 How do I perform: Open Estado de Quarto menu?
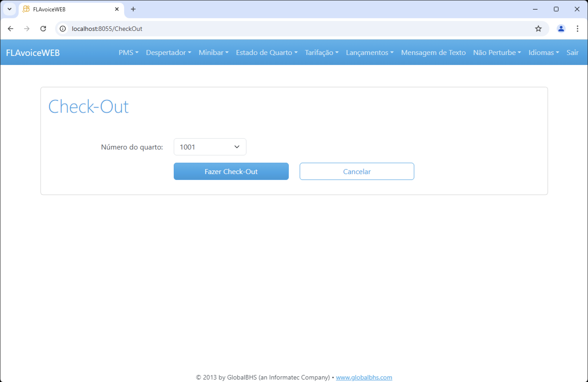pos(266,53)
